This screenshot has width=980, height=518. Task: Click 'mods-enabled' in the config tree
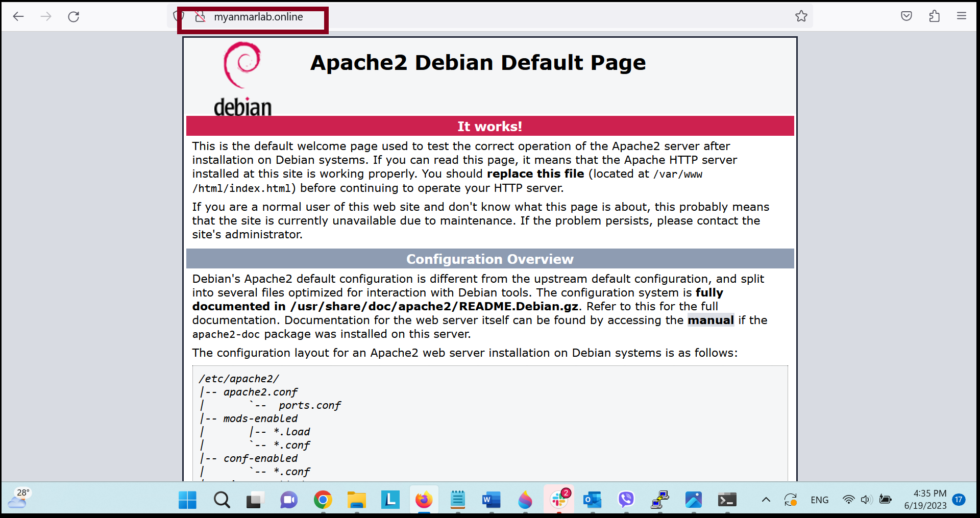[x=260, y=418]
